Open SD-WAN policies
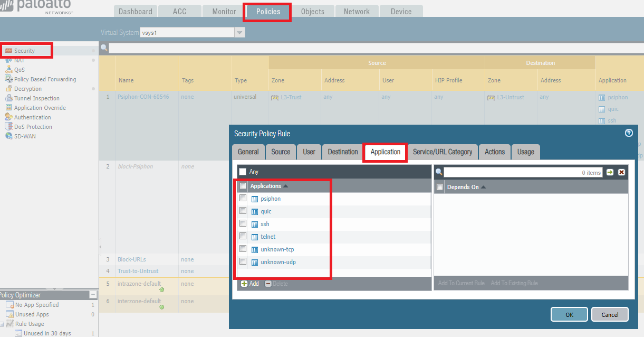 point(25,136)
